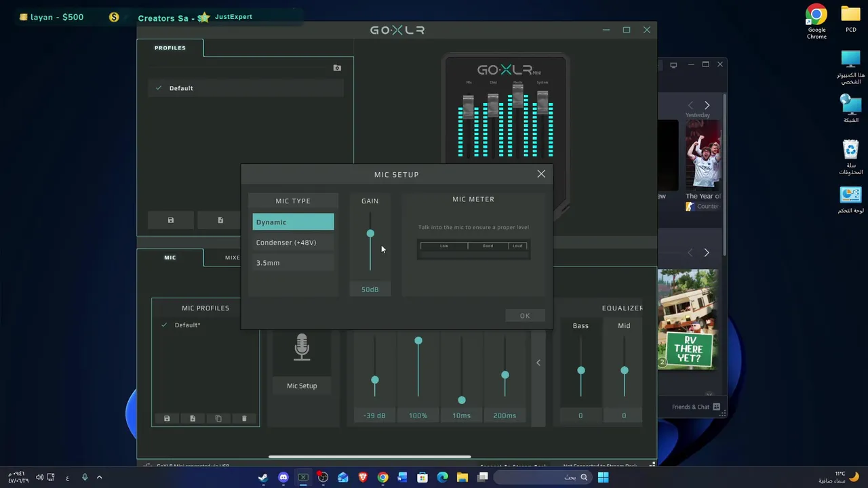
Task: Open the PROFILES tab
Action: coord(170,47)
